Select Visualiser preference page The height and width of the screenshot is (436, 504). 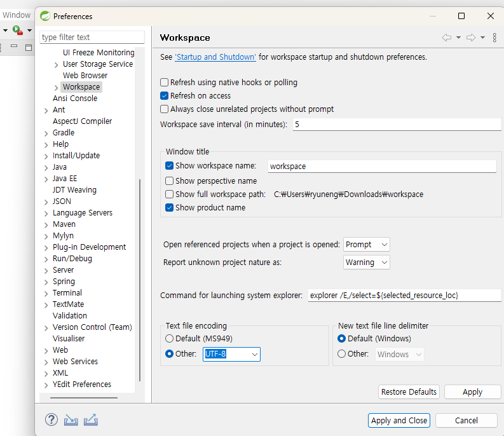pos(69,338)
